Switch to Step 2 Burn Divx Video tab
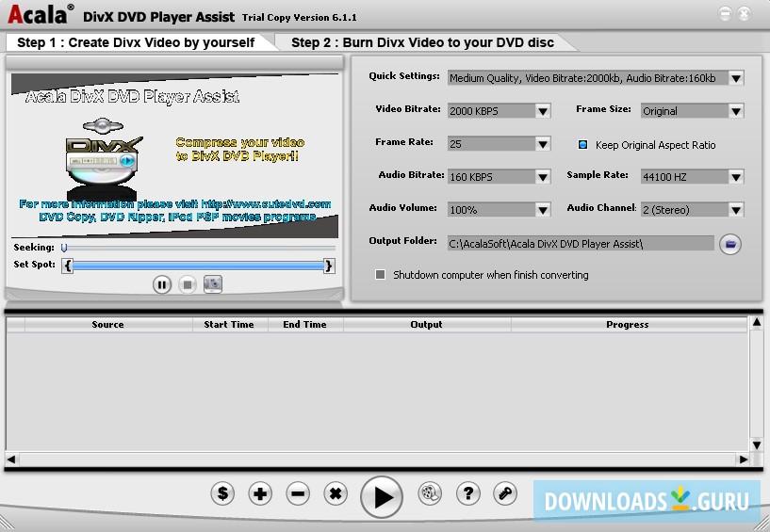 tap(423, 42)
